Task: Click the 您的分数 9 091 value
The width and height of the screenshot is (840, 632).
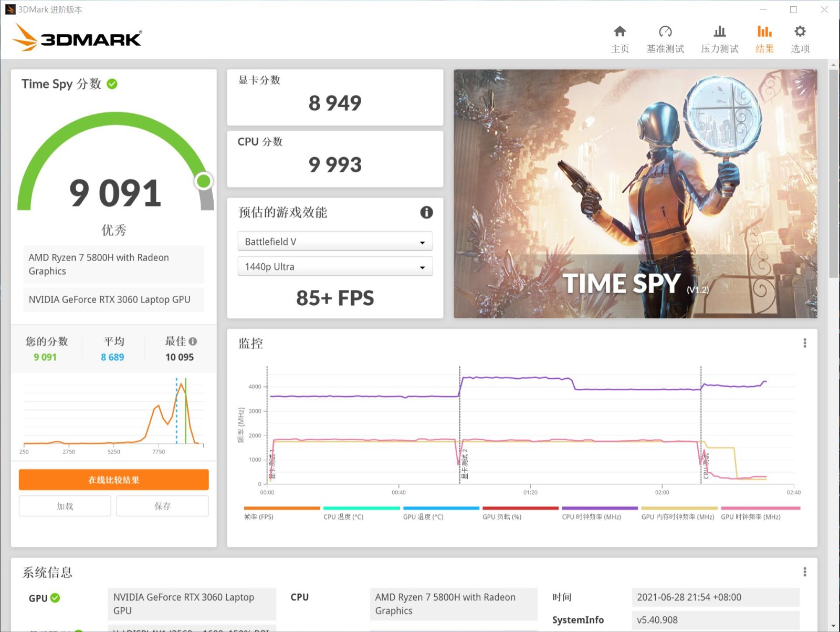Action: point(45,357)
